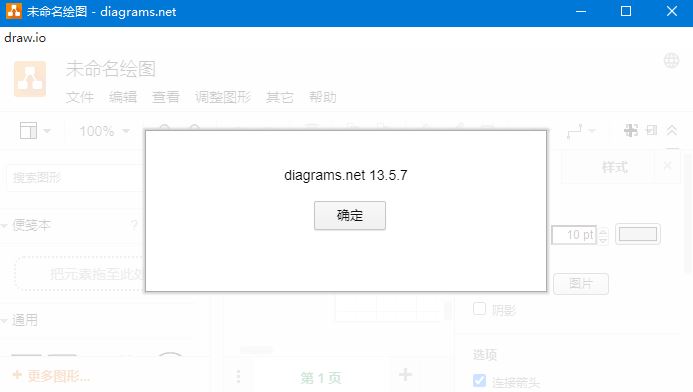Adjust the 10 pt stepper arrows
The image size is (693, 392).
point(603,235)
